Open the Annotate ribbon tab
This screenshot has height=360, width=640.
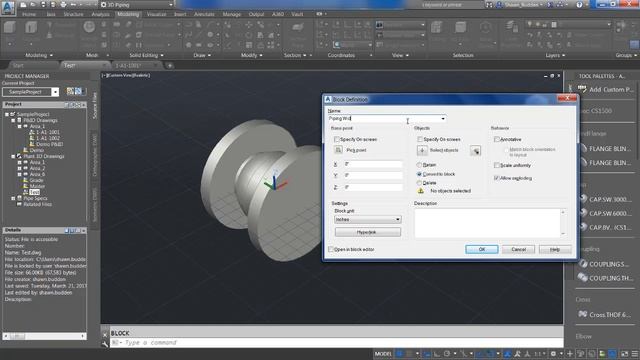[x=204, y=14]
